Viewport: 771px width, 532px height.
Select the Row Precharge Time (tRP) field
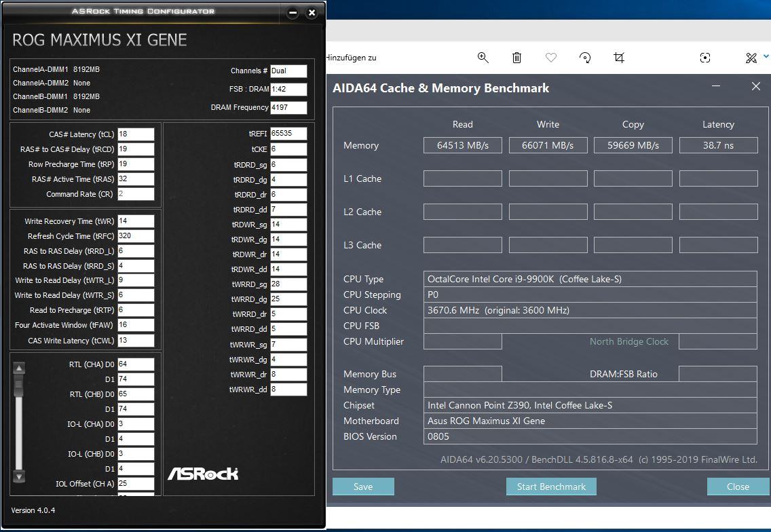click(136, 164)
